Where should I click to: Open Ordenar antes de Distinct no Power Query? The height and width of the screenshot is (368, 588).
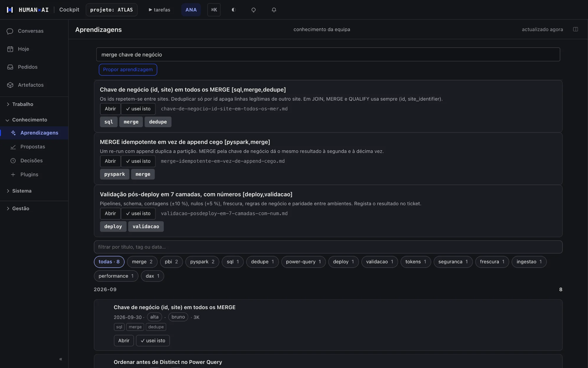tap(168, 362)
